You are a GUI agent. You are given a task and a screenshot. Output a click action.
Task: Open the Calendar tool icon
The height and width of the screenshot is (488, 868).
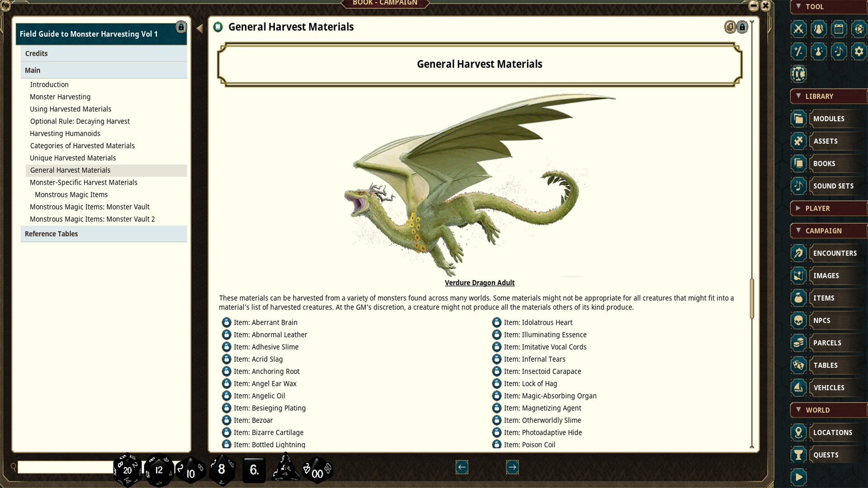point(839,28)
